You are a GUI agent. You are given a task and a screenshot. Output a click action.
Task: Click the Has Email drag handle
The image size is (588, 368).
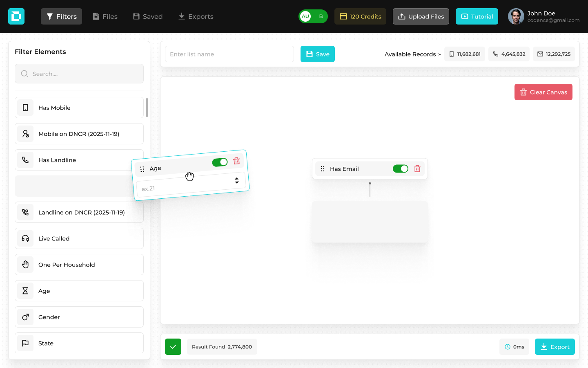tap(323, 169)
